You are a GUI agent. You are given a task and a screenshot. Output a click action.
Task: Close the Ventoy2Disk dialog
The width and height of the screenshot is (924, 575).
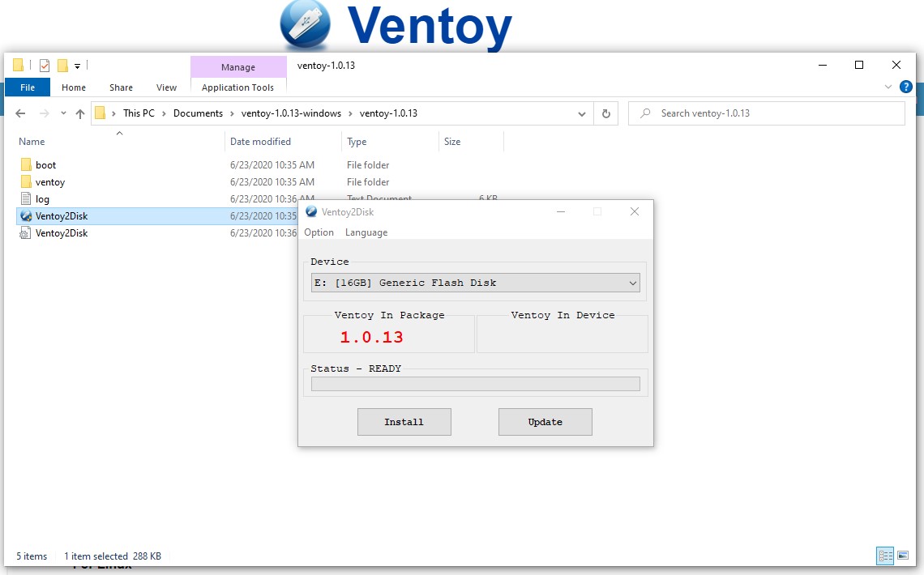[635, 212]
